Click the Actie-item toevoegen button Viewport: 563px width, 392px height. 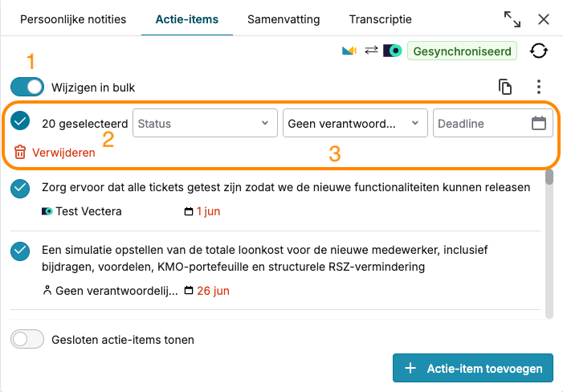point(473,368)
